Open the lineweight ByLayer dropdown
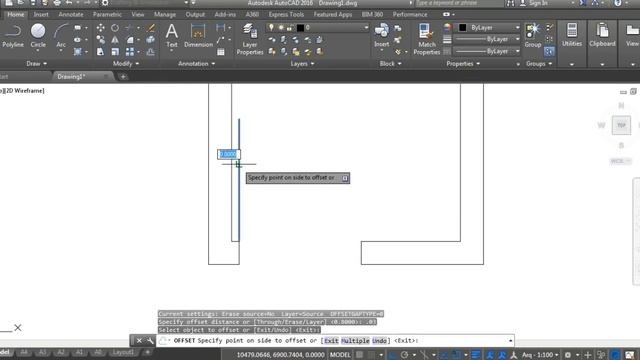 click(488, 40)
